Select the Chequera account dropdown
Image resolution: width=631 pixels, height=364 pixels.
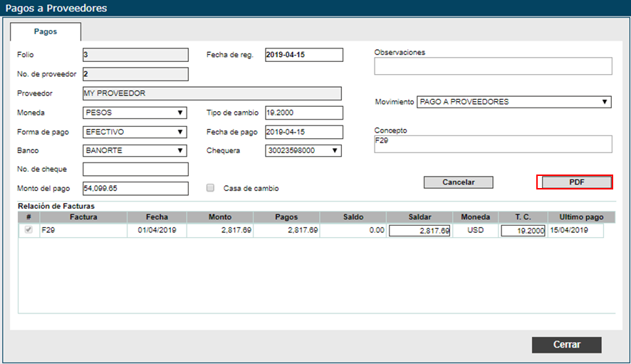[303, 150]
